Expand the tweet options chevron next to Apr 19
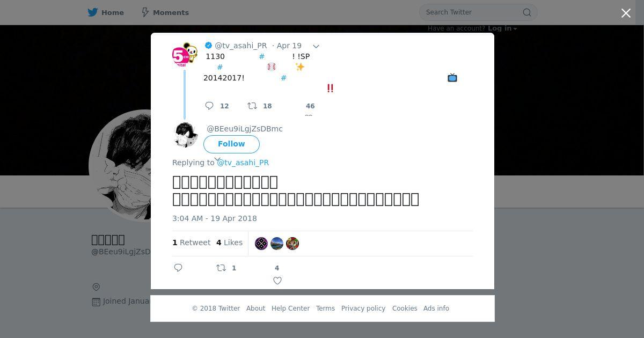Image resolution: width=644 pixels, height=338 pixels. pos(316,46)
